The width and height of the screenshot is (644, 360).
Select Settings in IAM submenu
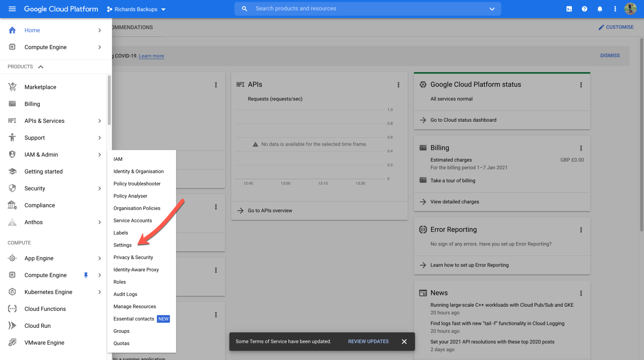(x=122, y=245)
